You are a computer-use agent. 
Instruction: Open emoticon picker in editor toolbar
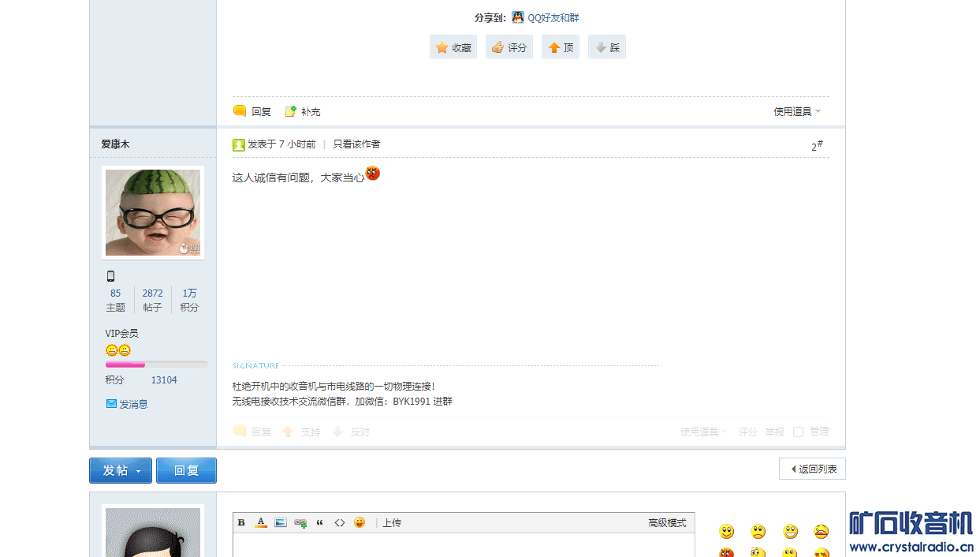(x=360, y=522)
